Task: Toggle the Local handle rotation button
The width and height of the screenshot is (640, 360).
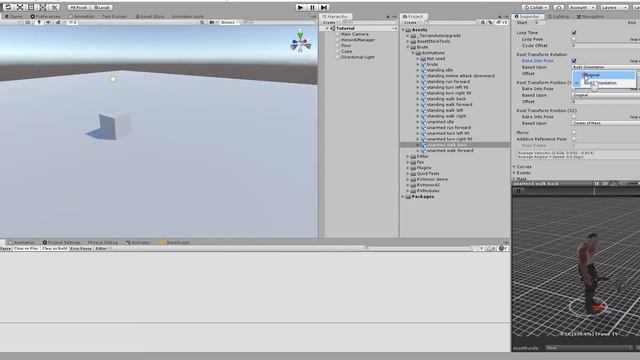Action: (x=102, y=7)
